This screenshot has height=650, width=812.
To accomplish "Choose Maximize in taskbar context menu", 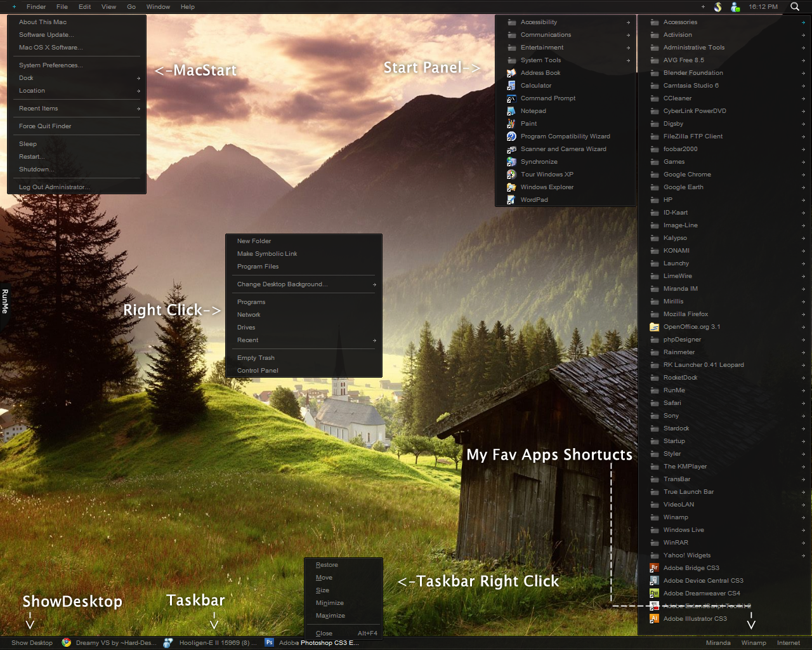I will click(331, 616).
